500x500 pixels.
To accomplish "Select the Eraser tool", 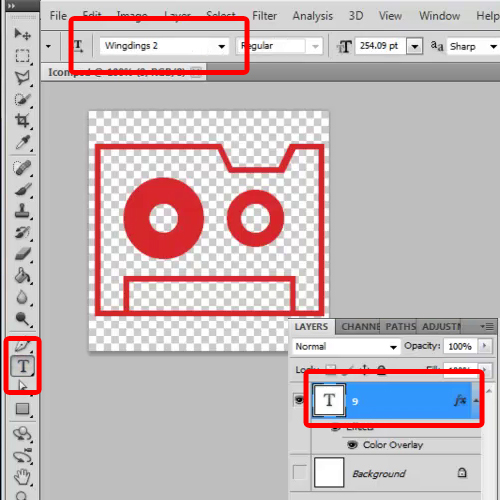I will [x=22, y=254].
